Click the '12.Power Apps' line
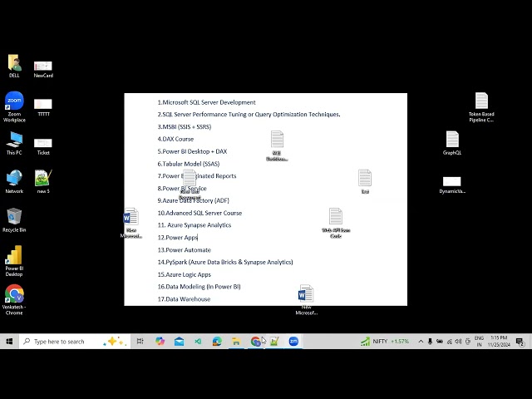The height and width of the screenshot is (399, 532). click(x=177, y=238)
